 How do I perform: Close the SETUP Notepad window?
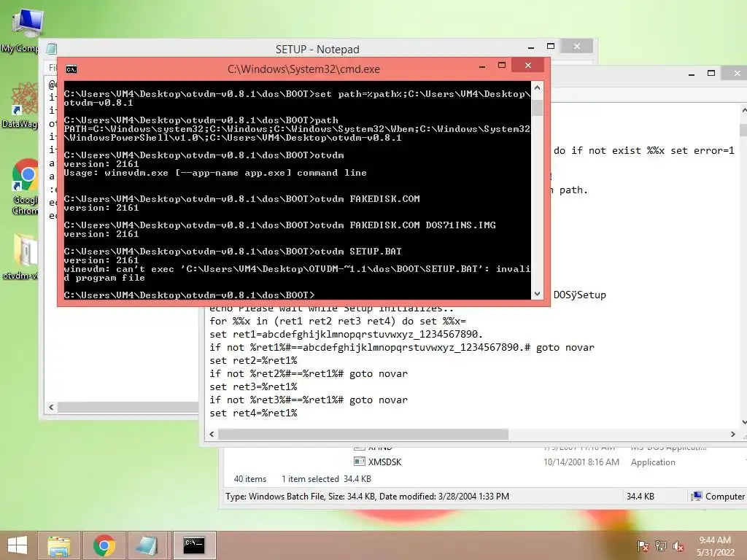coord(577,46)
